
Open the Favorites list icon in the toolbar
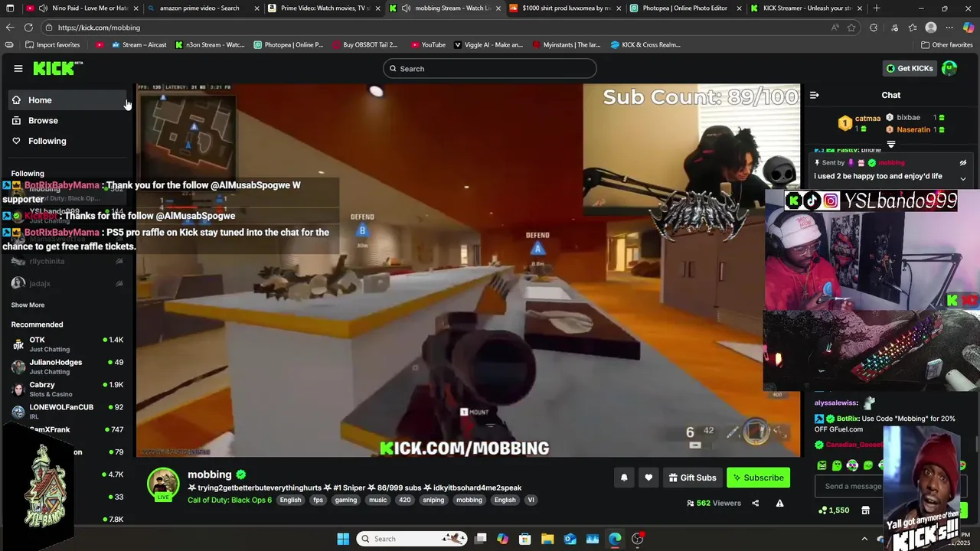pyautogui.click(x=912, y=28)
